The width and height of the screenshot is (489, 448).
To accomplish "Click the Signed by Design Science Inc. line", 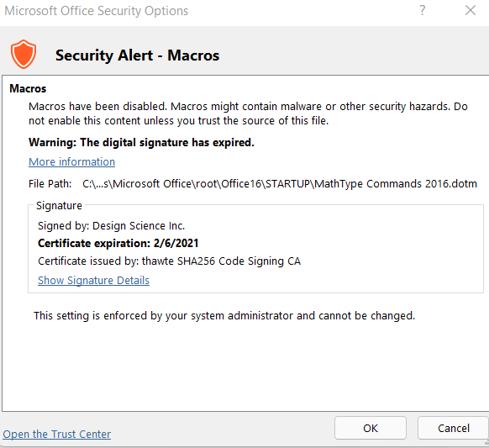I will click(112, 225).
